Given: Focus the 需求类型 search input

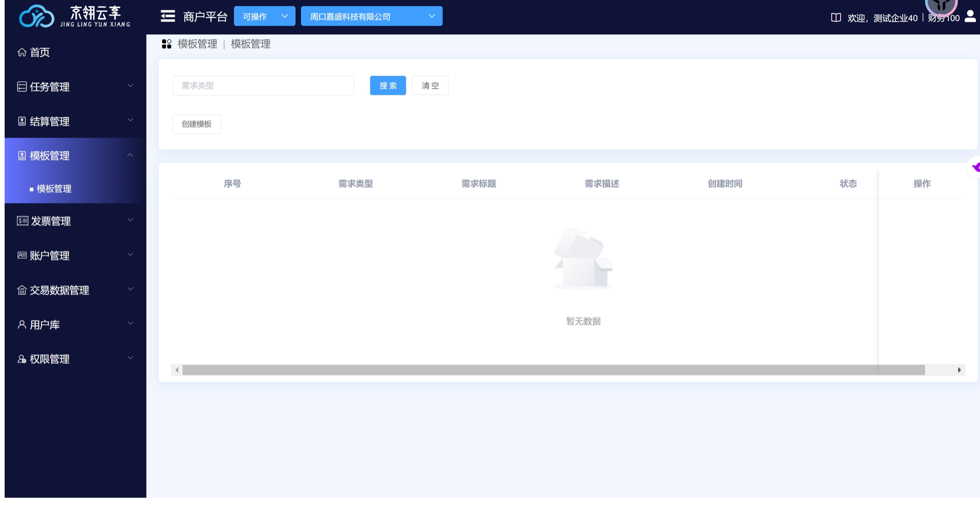Looking at the screenshot, I should [x=263, y=85].
